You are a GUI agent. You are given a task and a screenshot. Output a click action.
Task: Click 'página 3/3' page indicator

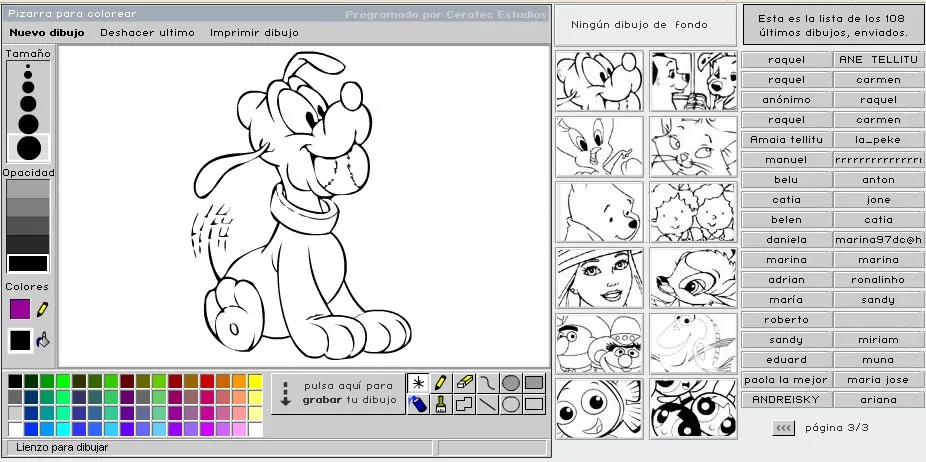click(x=836, y=428)
